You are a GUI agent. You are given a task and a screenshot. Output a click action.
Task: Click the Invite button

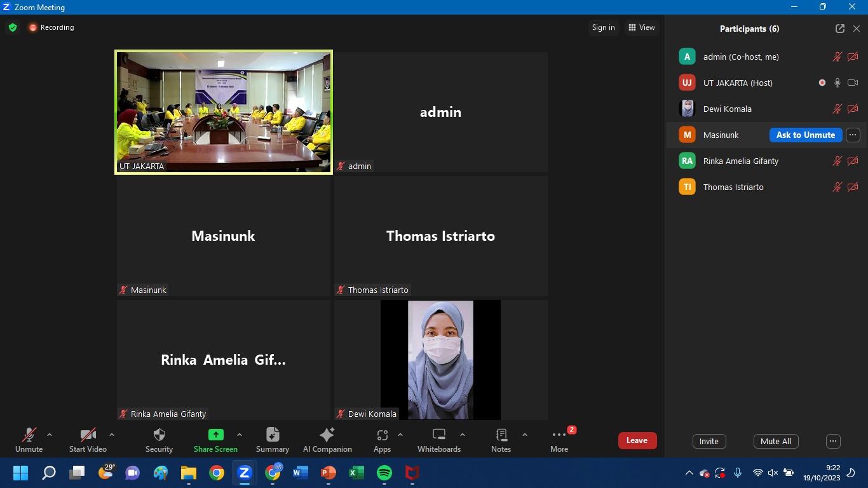click(709, 441)
